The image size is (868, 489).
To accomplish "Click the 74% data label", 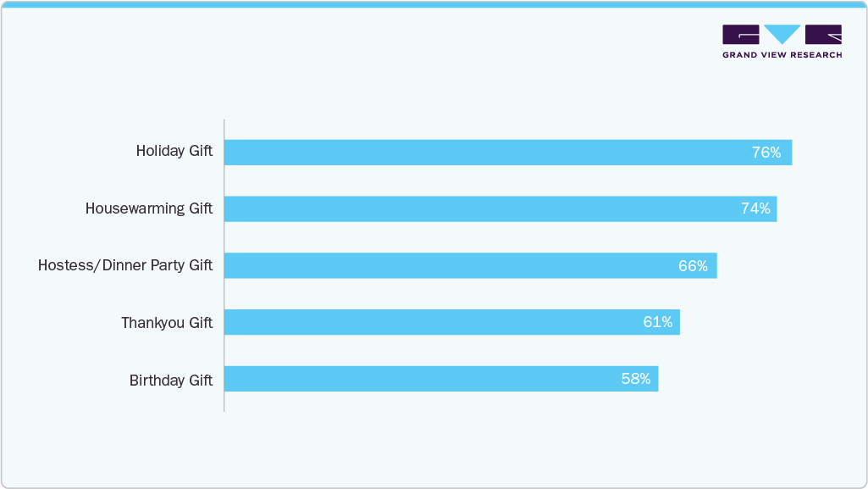I will tap(755, 209).
